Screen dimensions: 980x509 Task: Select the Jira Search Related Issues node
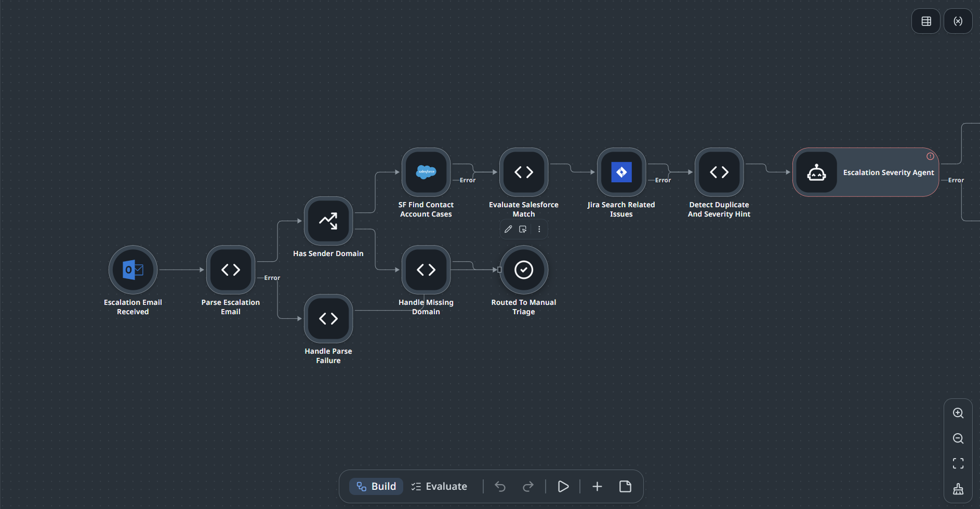tap(621, 172)
